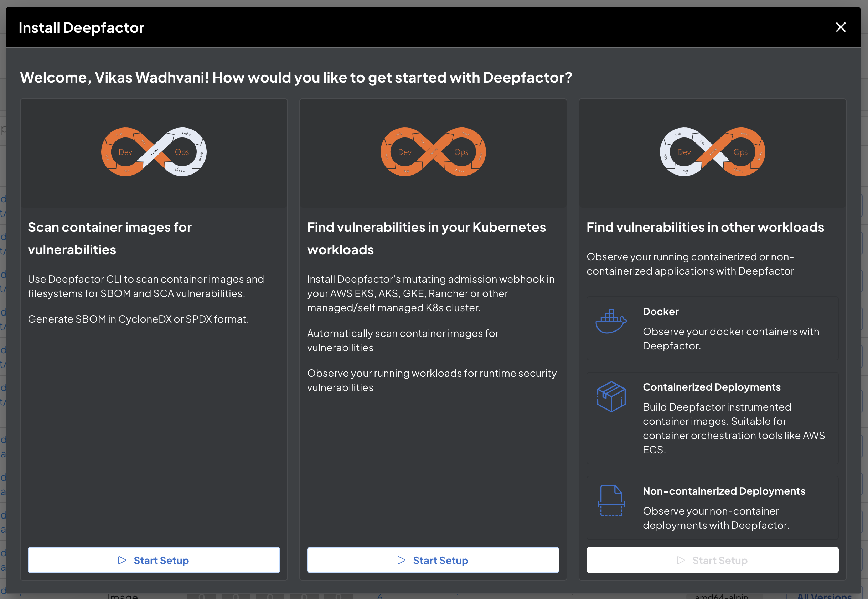Select the Non-containerized Deployments option card

click(712, 508)
